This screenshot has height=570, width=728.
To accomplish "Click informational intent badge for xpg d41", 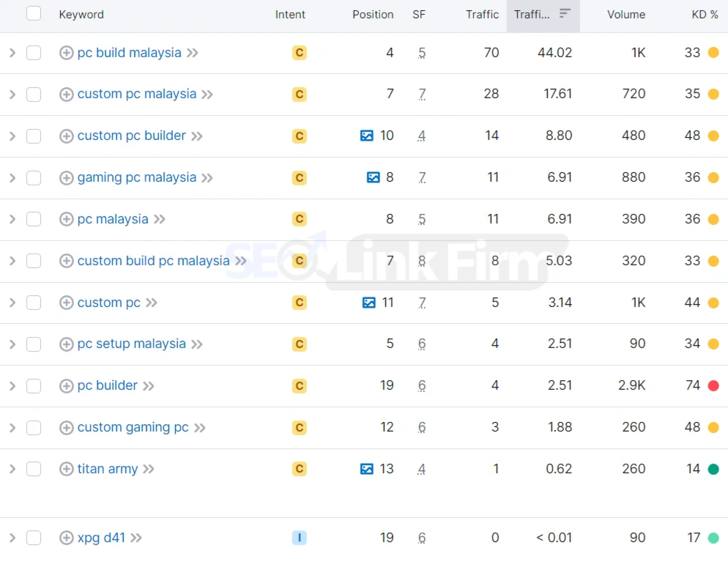I will click(300, 538).
